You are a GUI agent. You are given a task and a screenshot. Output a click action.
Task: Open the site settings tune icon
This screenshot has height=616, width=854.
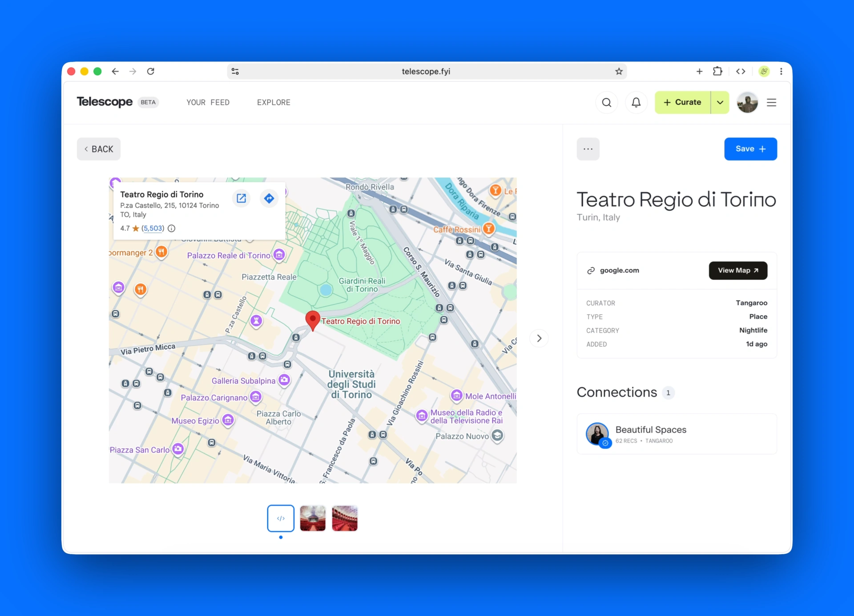tap(235, 72)
